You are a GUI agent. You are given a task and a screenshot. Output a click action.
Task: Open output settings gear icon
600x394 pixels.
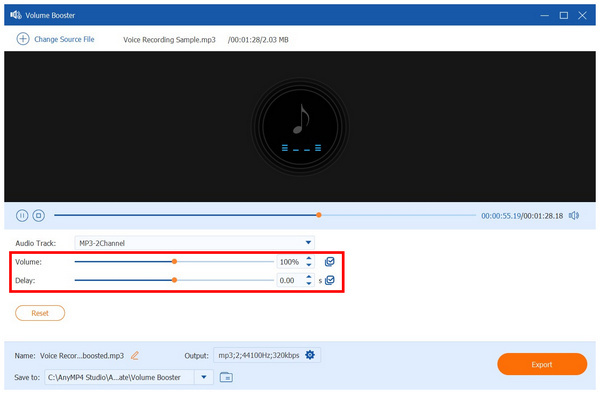(x=310, y=355)
